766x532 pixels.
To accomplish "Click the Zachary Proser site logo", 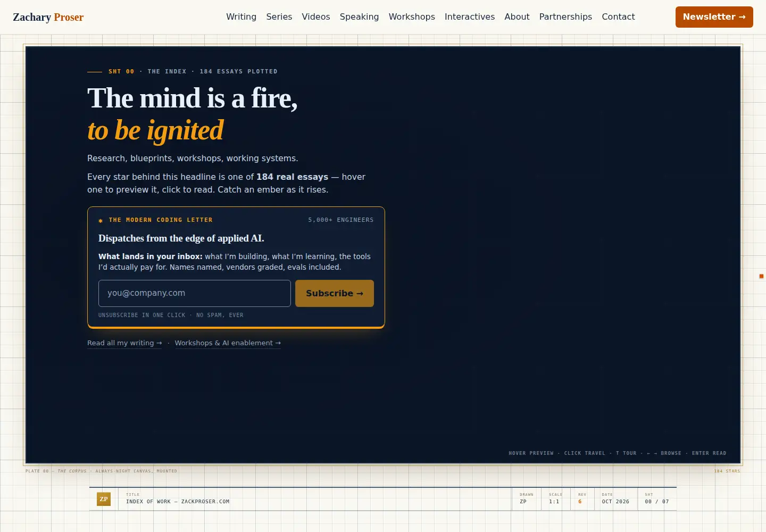I will click(x=48, y=17).
